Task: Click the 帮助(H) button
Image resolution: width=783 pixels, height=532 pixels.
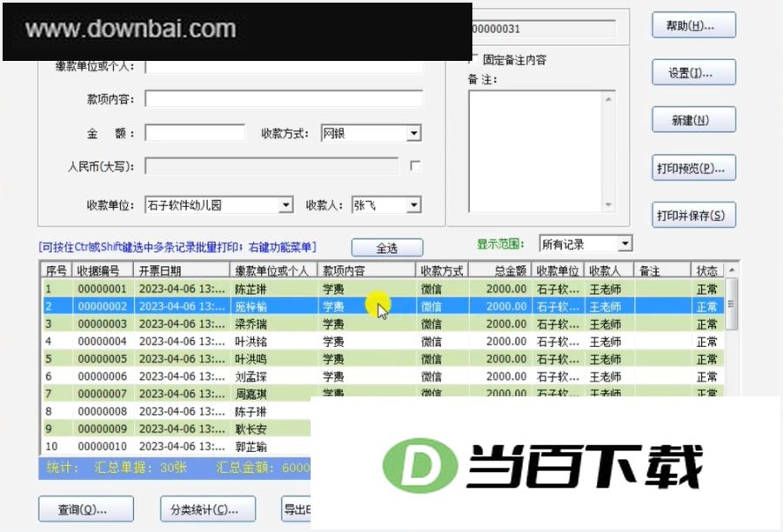Action: click(693, 25)
